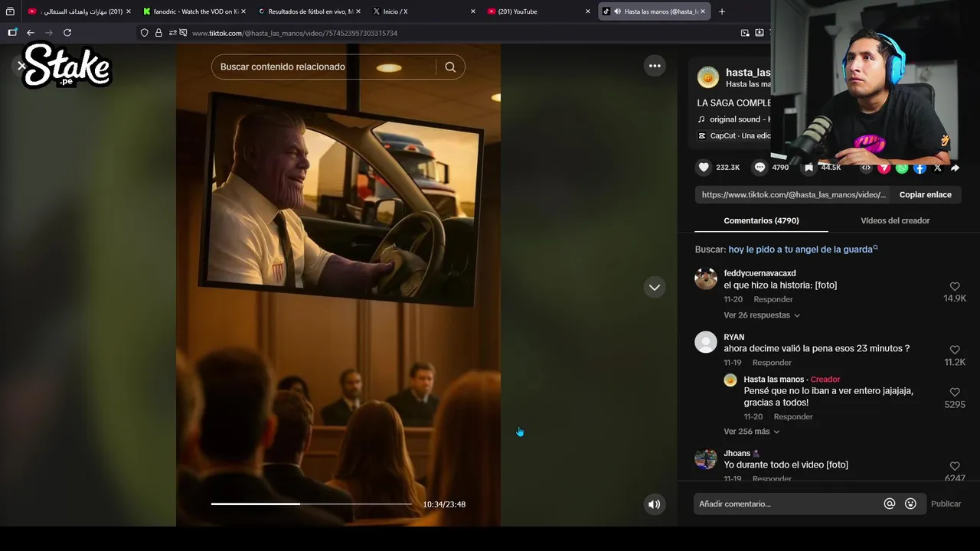Open RYAN's profile avatar

pyautogui.click(x=706, y=343)
